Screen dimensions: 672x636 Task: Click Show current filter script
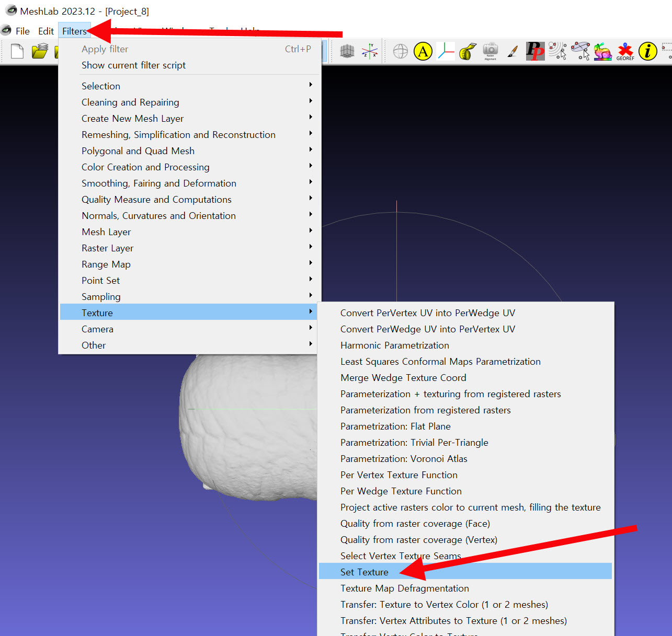pyautogui.click(x=189, y=65)
